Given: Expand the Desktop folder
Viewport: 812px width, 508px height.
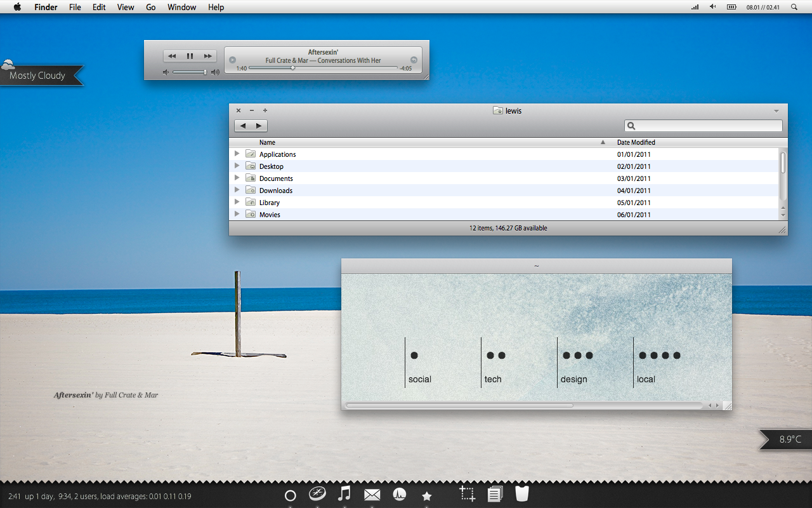Looking at the screenshot, I should [237, 166].
